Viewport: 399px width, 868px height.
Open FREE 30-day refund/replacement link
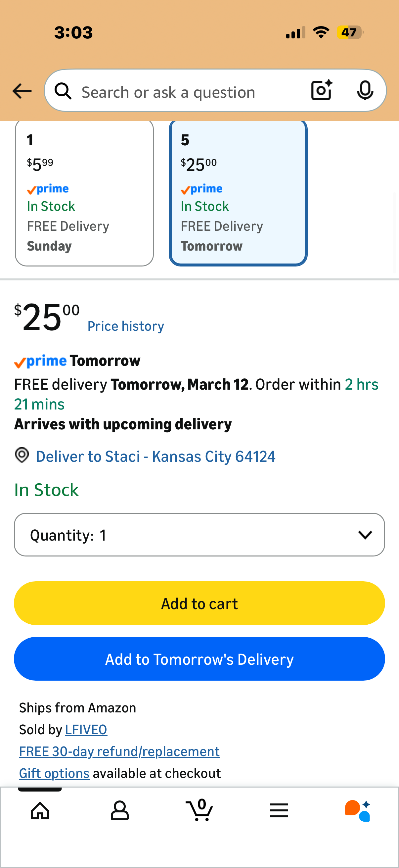119,751
